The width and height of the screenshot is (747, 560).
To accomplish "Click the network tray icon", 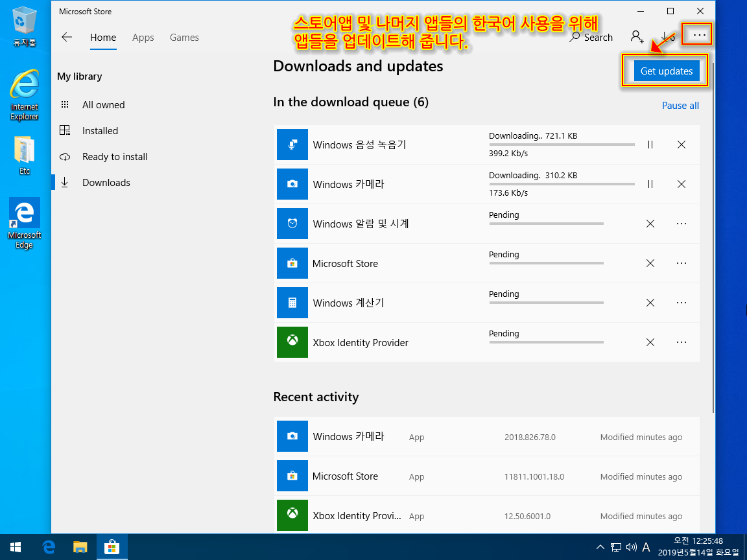I will click(616, 547).
